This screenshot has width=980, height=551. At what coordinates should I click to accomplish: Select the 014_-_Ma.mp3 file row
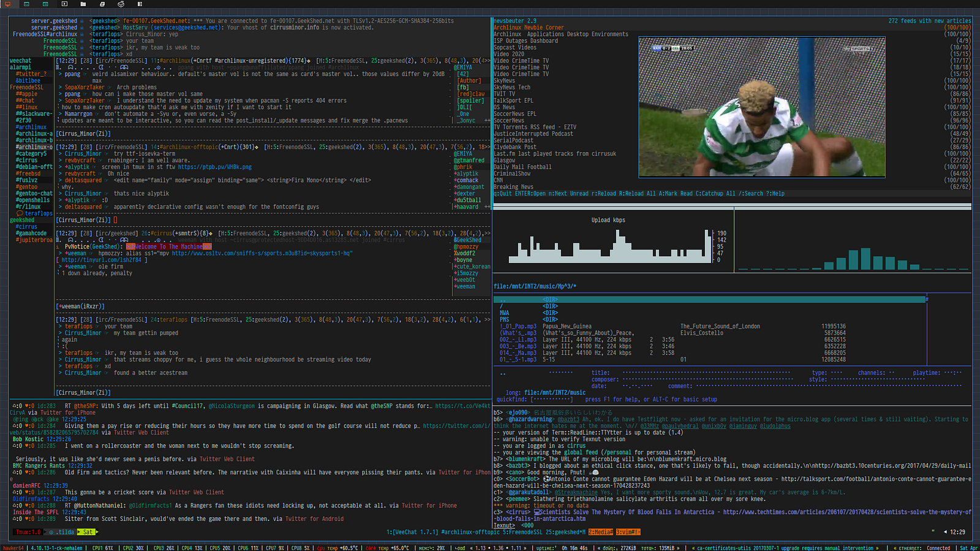(x=710, y=352)
